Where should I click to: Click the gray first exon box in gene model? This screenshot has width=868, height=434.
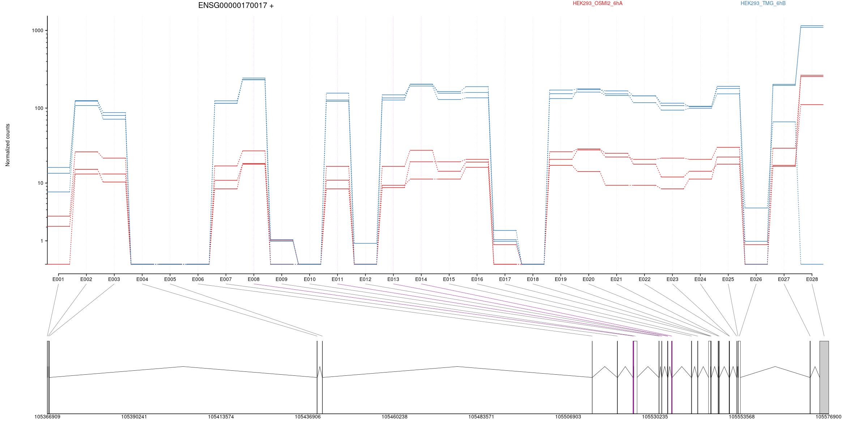point(48,377)
